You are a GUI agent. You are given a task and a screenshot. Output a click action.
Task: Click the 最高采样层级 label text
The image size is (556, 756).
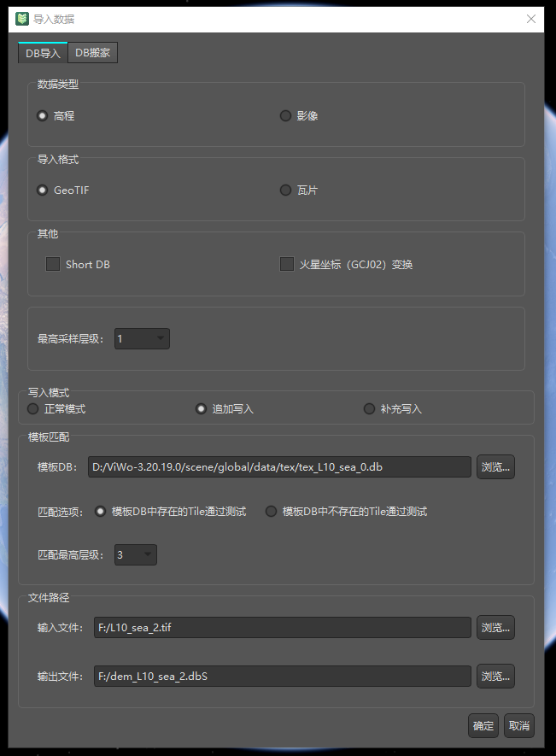click(70, 339)
